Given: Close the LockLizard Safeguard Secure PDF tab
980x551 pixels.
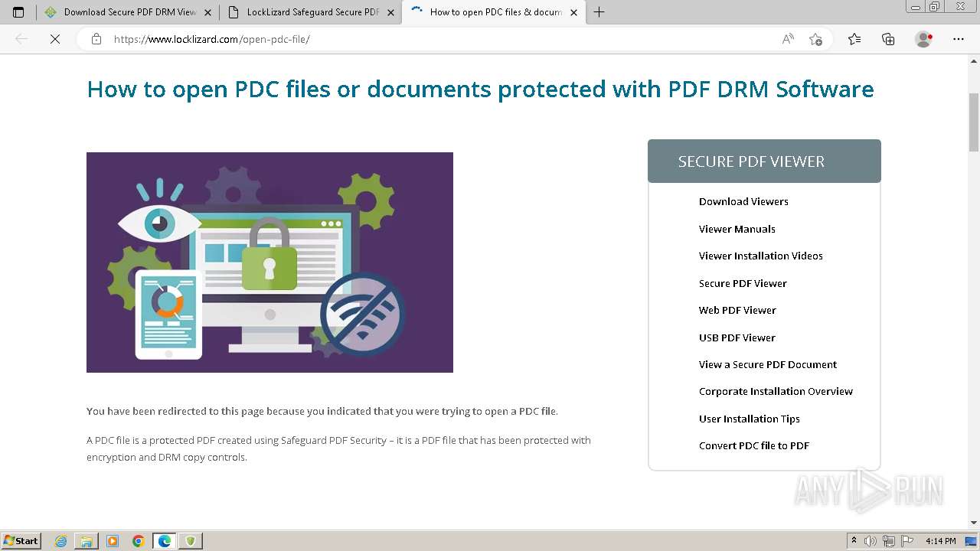Looking at the screenshot, I should pos(390,12).
